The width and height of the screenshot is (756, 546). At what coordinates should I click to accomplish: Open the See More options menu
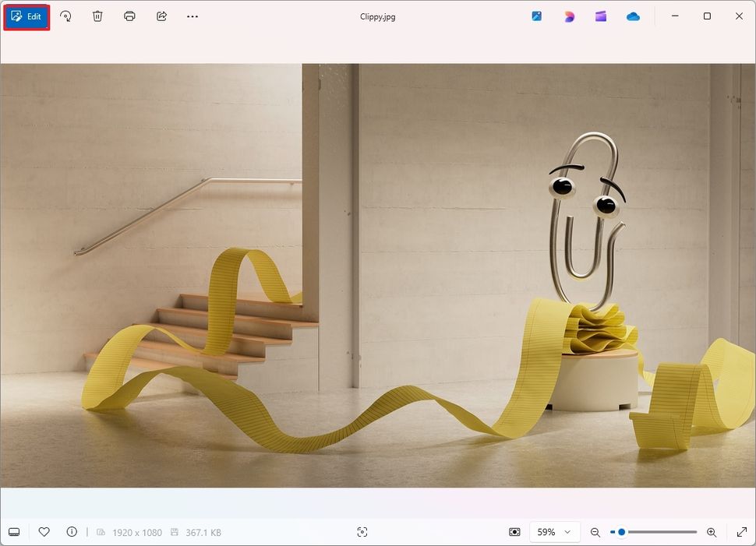pos(193,16)
